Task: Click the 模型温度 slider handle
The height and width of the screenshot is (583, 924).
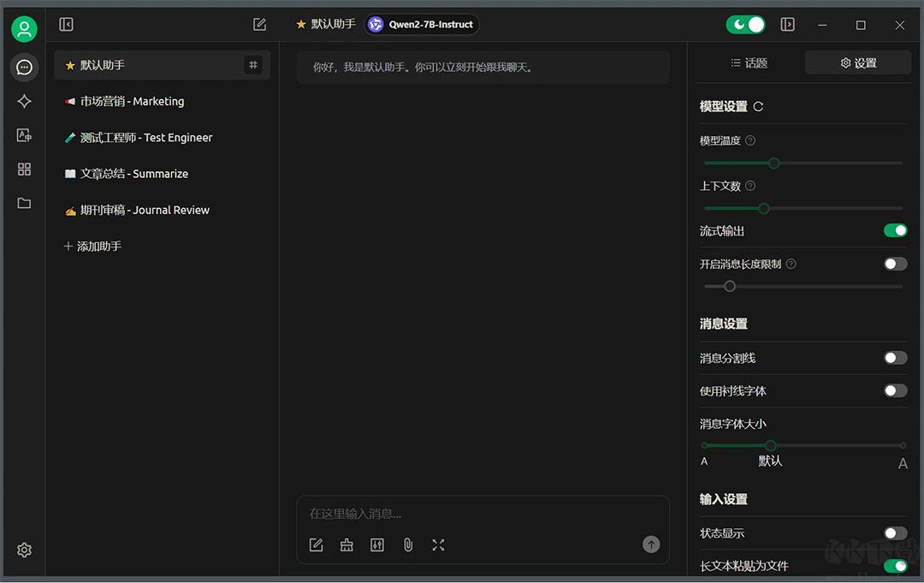Action: pyautogui.click(x=773, y=164)
